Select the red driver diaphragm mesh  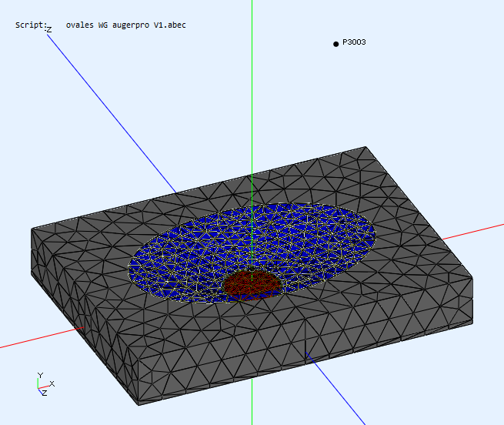pos(252,285)
